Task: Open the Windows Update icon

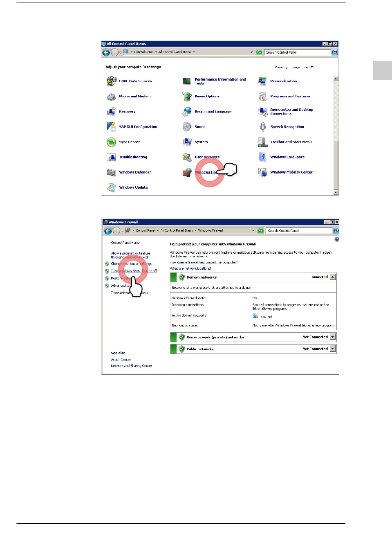Action: click(x=111, y=187)
